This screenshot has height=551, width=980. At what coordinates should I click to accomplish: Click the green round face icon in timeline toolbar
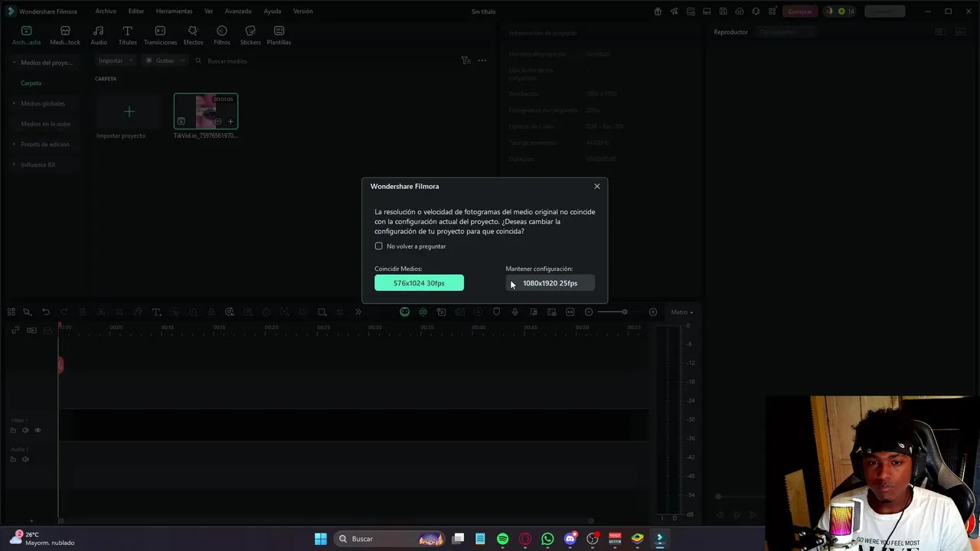[x=404, y=312]
